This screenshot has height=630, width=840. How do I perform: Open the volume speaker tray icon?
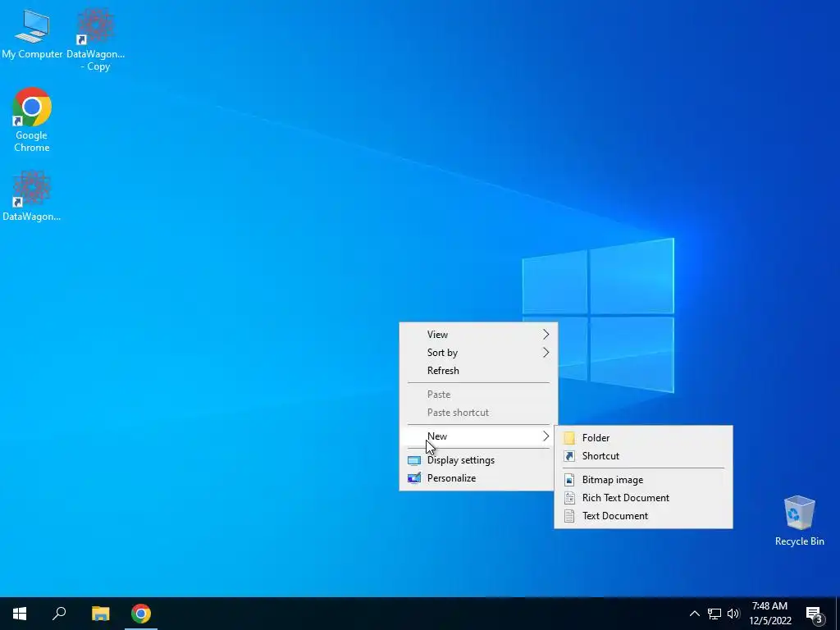click(733, 614)
